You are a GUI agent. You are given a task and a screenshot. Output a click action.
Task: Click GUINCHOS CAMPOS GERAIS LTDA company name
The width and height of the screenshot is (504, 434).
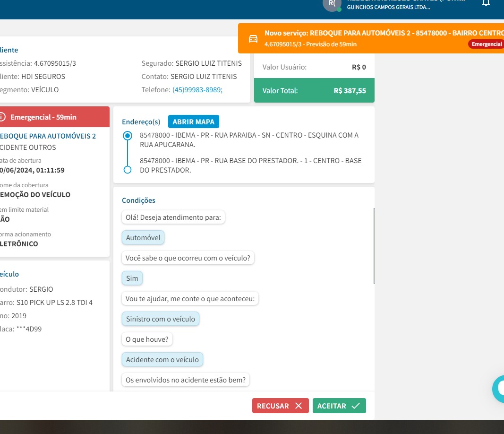tap(388, 7)
